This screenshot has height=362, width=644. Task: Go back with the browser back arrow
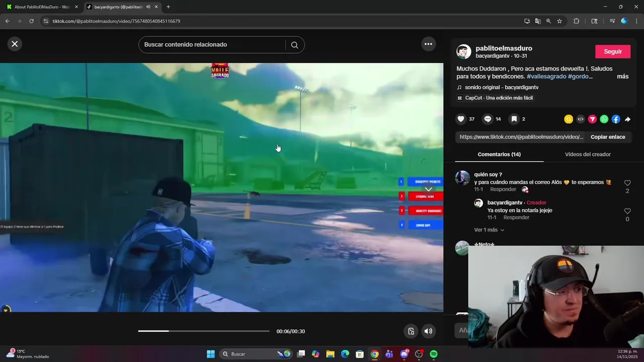[7, 21]
